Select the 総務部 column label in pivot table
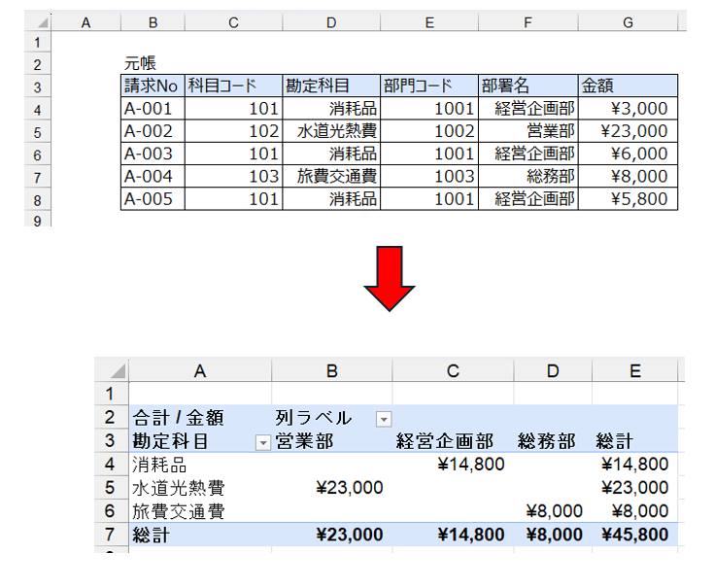The width and height of the screenshot is (714, 588). point(549,441)
